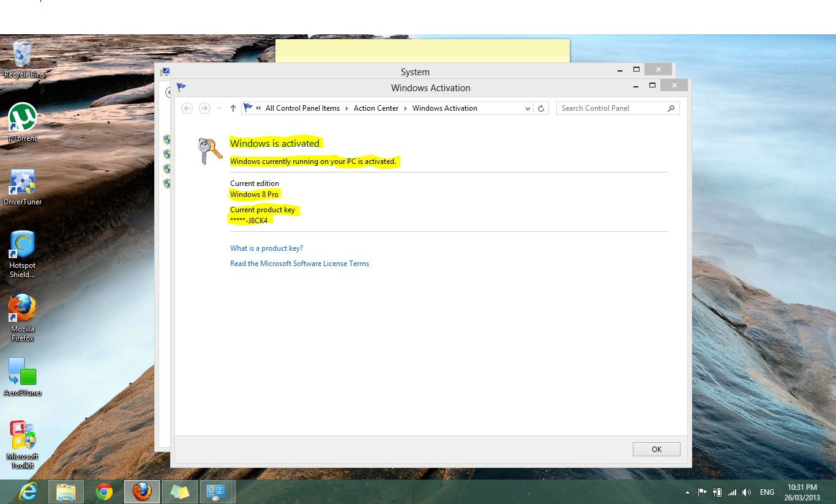Viewport: 836px width, 504px height.
Task: Change input language via ENG indicator
Action: click(767, 492)
